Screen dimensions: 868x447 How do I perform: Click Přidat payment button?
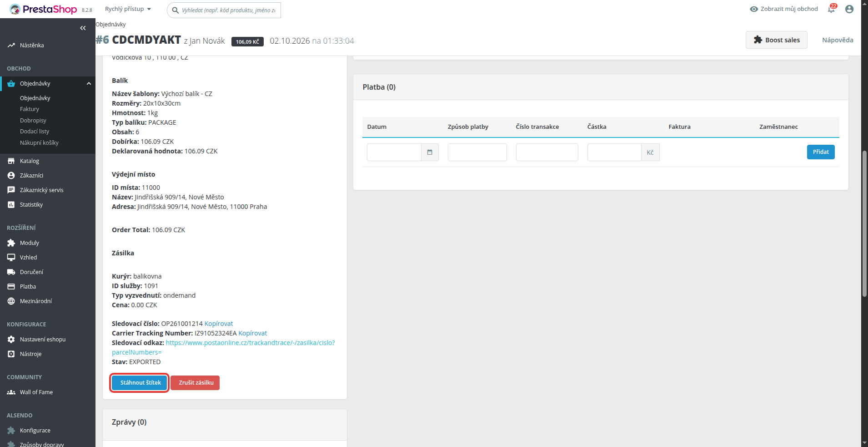tap(821, 152)
